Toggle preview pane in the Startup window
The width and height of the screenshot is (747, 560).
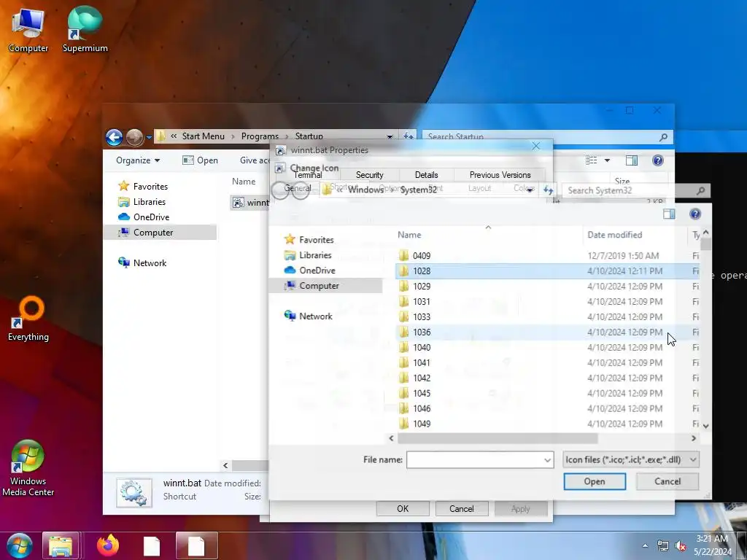pyautogui.click(x=632, y=160)
